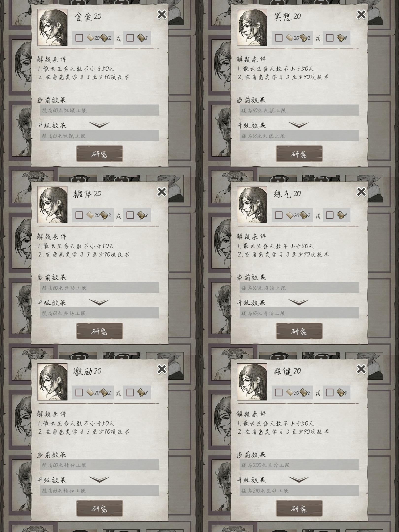Image resolution: width=399 pixels, height=532 pixels.
Task: Close the 冥想20 skill panel
Action: pos(361,15)
